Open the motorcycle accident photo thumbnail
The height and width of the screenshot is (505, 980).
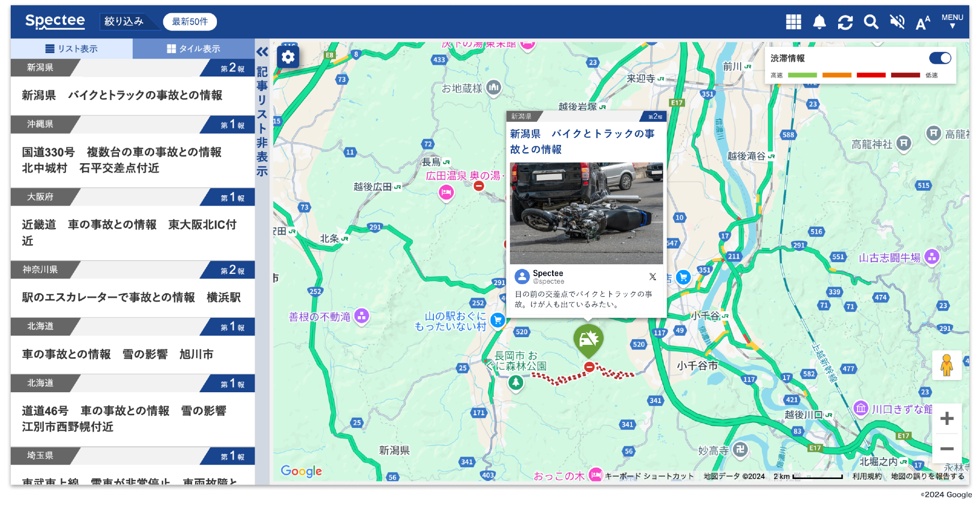[x=586, y=213]
